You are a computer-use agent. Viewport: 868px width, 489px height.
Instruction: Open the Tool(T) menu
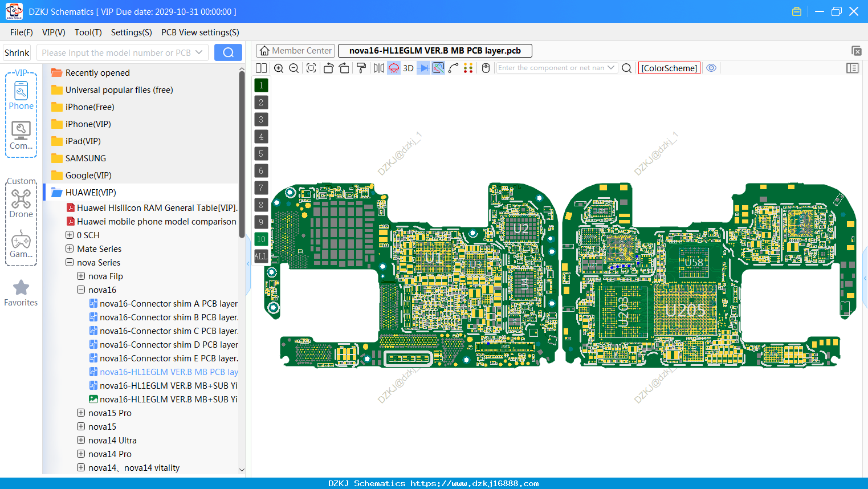coord(88,32)
